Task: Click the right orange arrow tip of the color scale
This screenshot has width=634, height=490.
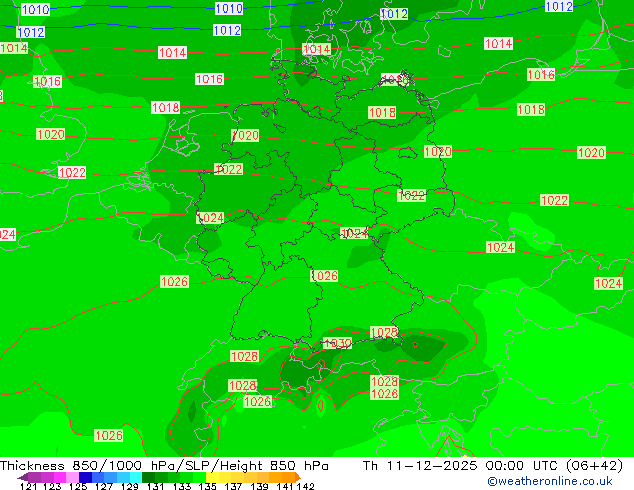Action: tap(298, 477)
